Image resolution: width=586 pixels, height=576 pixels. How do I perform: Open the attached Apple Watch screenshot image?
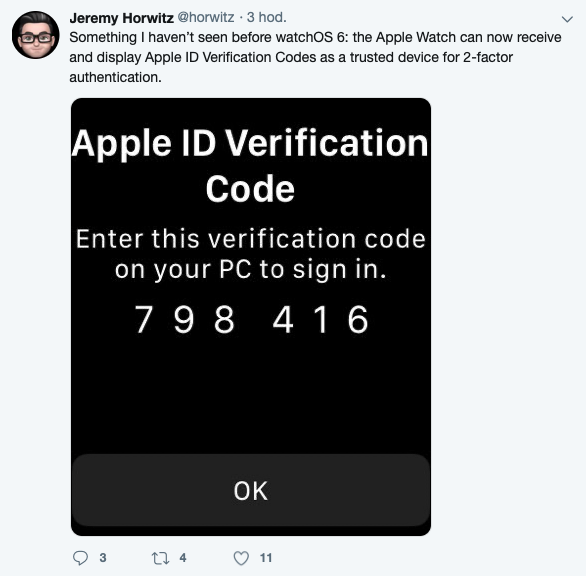coord(251,317)
